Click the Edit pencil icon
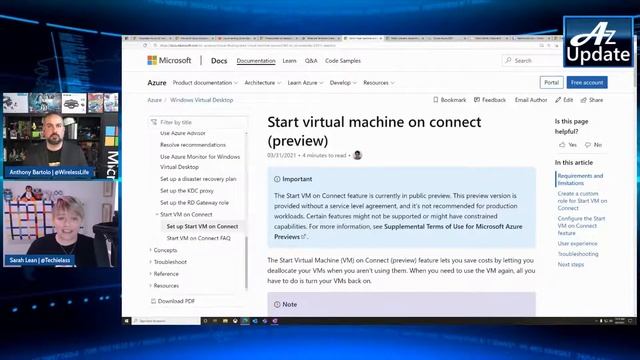The width and height of the screenshot is (640, 360). click(x=558, y=100)
